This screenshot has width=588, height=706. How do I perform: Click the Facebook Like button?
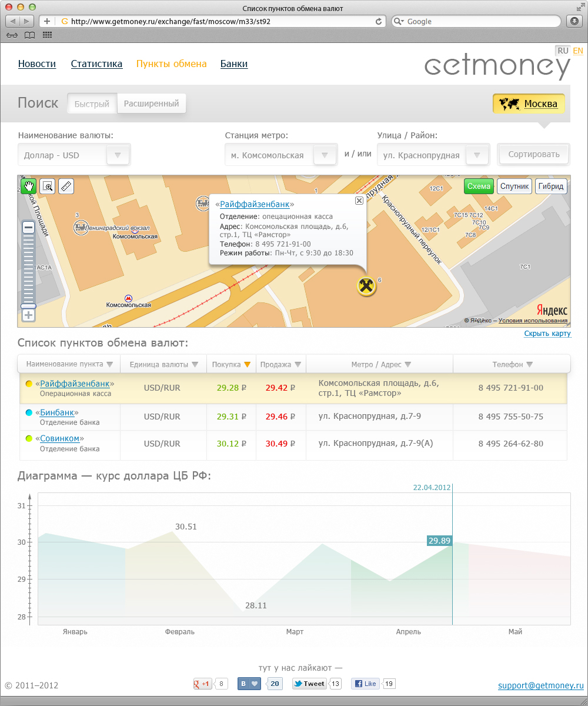point(366,684)
